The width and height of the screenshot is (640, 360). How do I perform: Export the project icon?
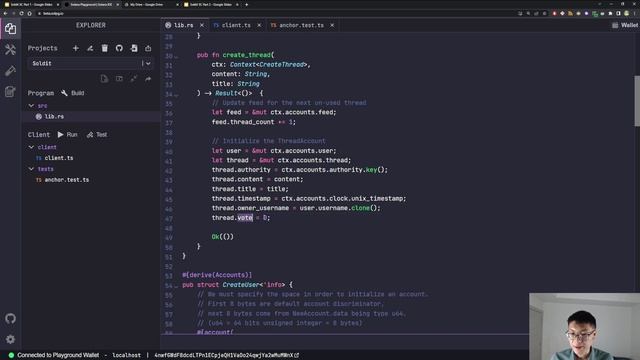pyautogui.click(x=148, y=48)
